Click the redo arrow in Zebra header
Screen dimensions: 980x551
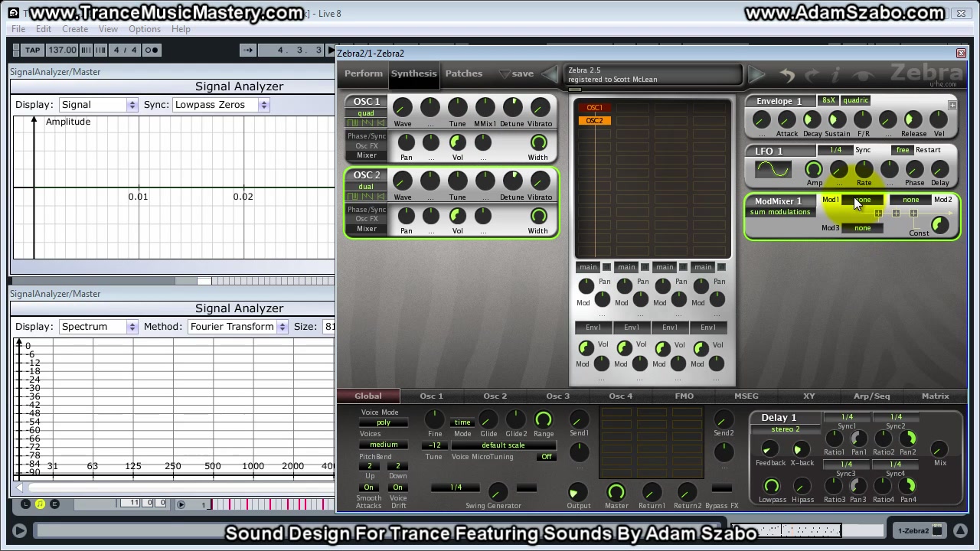click(812, 75)
